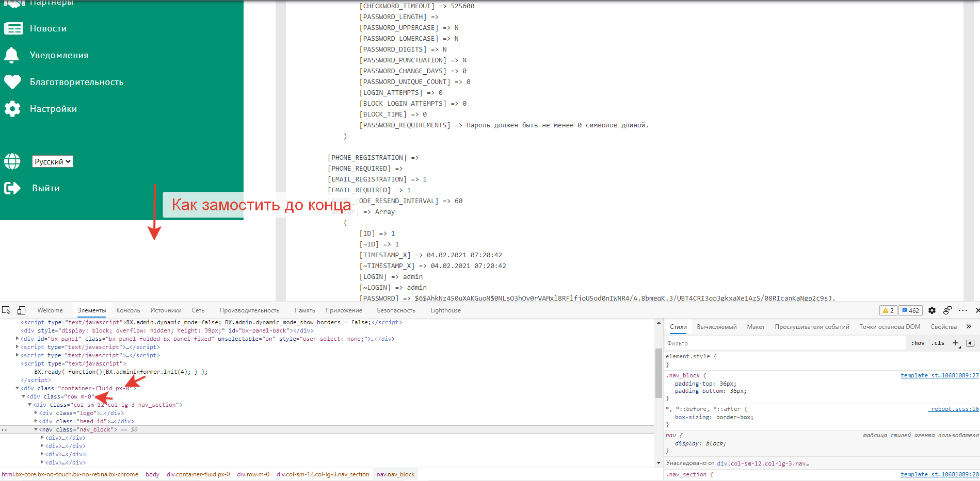This screenshot has height=481, width=980.
Task: Open the Приложение tab
Action: 344,310
